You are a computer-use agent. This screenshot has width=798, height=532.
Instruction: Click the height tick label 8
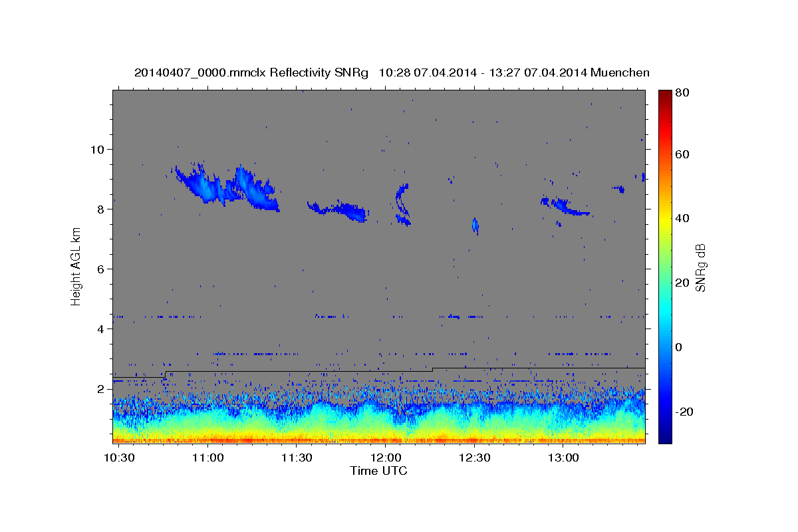pos(102,209)
